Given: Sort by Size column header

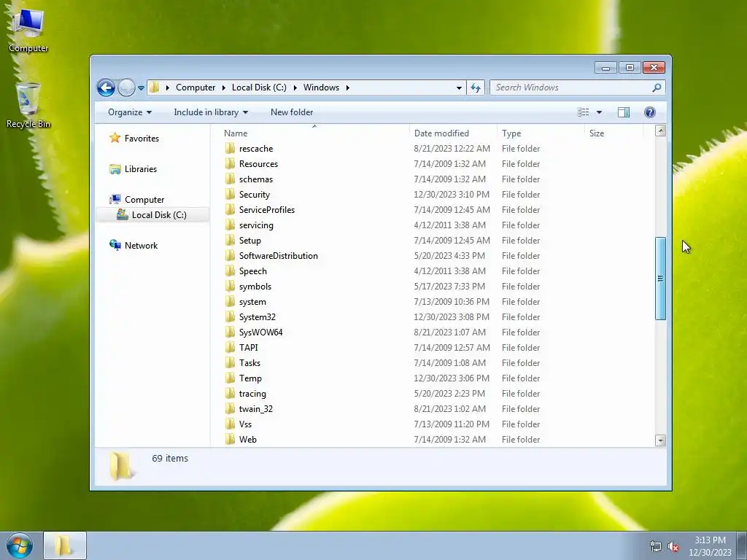Looking at the screenshot, I should click(614, 133).
